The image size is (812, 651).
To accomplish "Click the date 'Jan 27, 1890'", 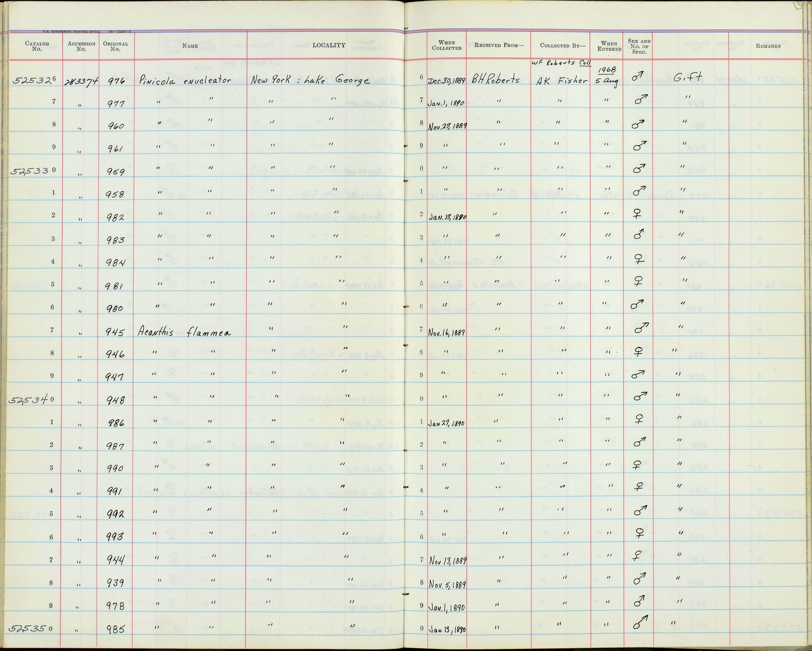I will [447, 423].
